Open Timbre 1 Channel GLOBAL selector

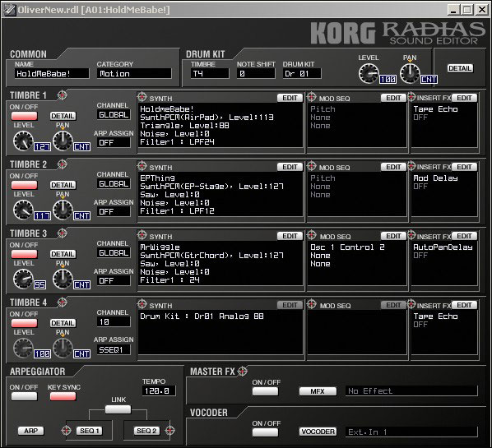click(114, 115)
